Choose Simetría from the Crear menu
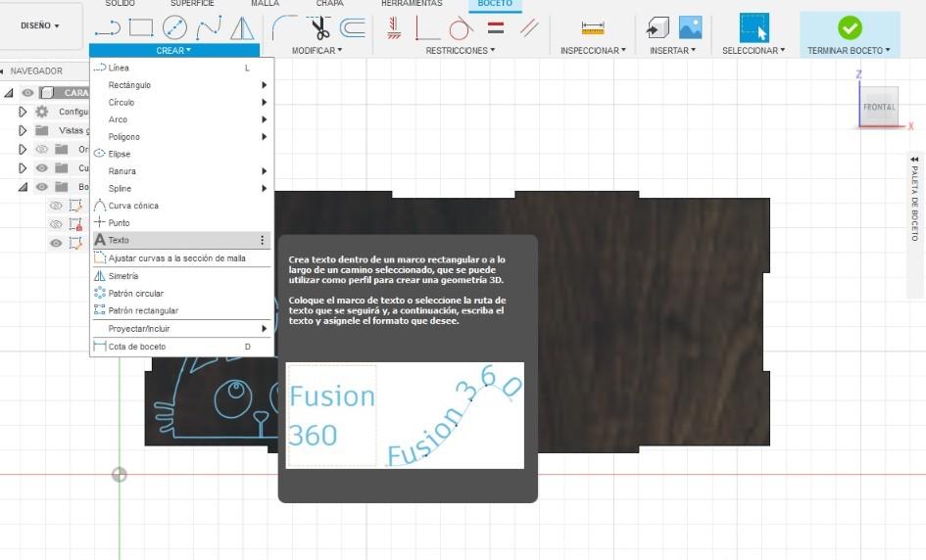This screenshot has height=560, width=926. pyautogui.click(x=181, y=276)
